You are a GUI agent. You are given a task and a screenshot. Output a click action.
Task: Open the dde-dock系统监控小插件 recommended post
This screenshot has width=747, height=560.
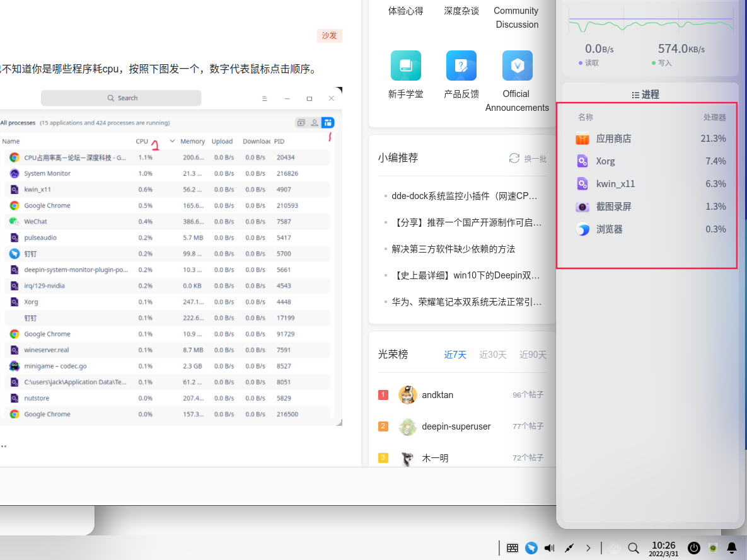coord(464,196)
